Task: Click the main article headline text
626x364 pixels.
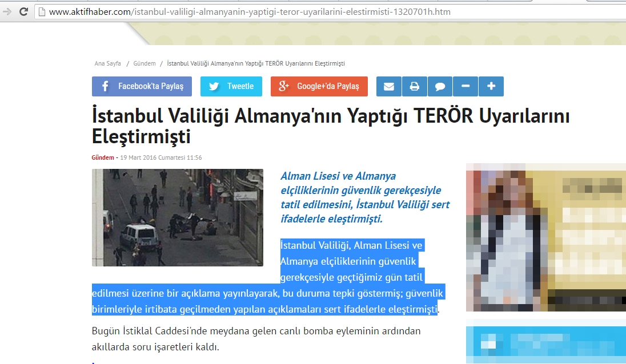Action: point(331,126)
